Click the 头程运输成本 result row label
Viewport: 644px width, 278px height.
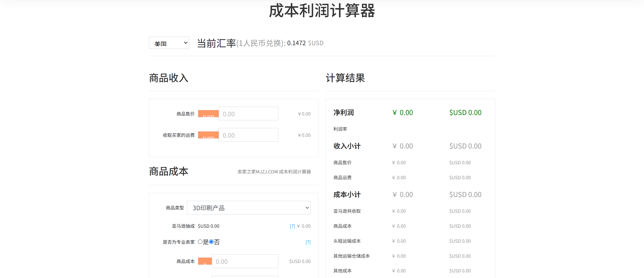pos(347,241)
